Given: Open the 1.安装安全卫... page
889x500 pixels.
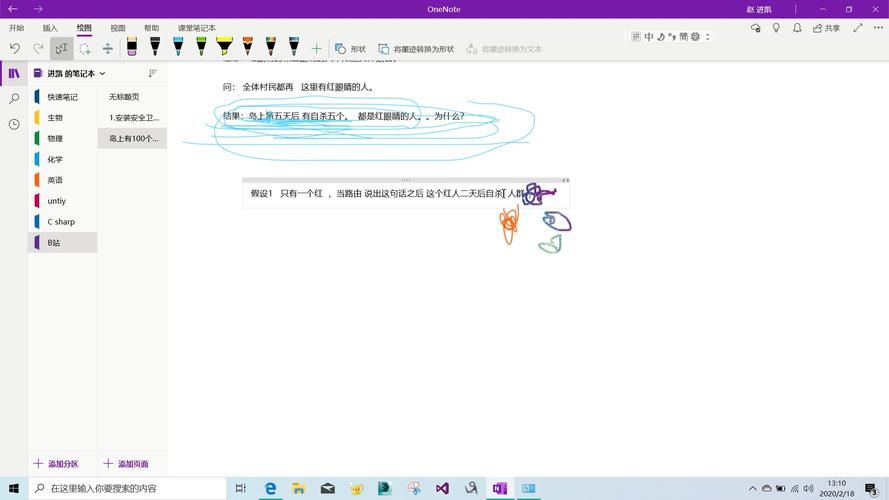Looking at the screenshot, I should (132, 118).
